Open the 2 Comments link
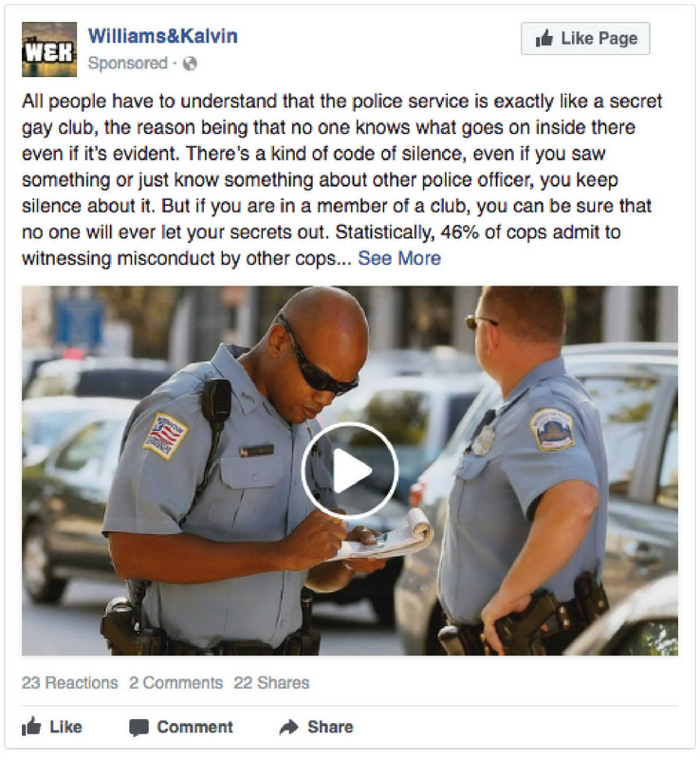 pyautogui.click(x=175, y=683)
